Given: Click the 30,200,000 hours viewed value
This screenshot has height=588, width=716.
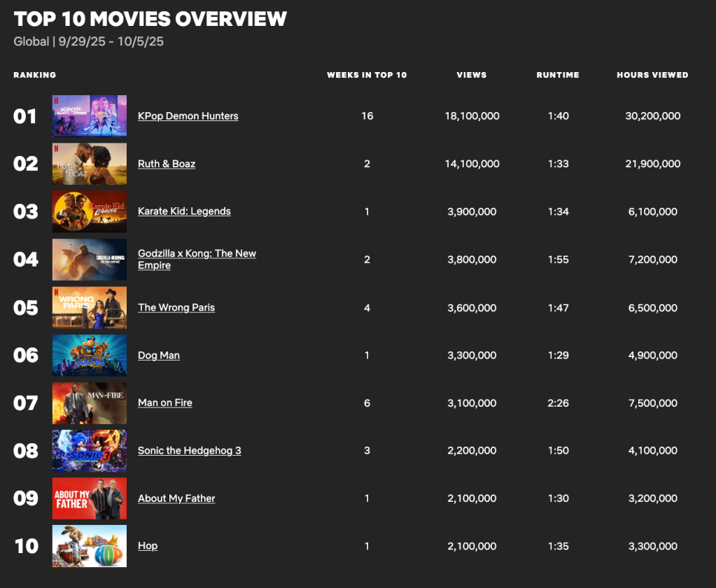Looking at the screenshot, I should coord(653,116).
